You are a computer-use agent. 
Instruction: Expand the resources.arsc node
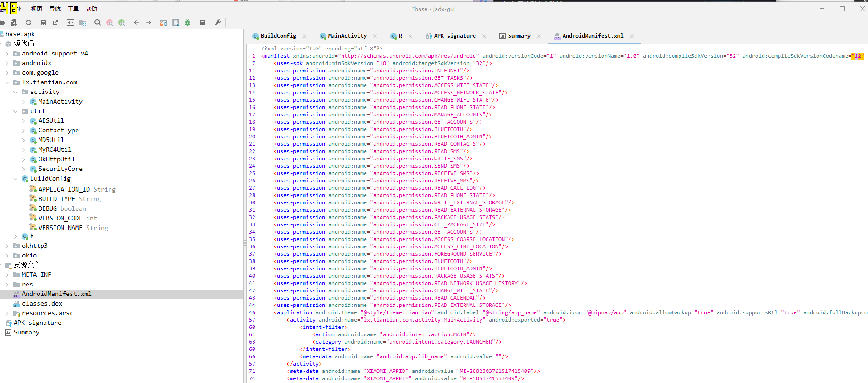(7, 313)
